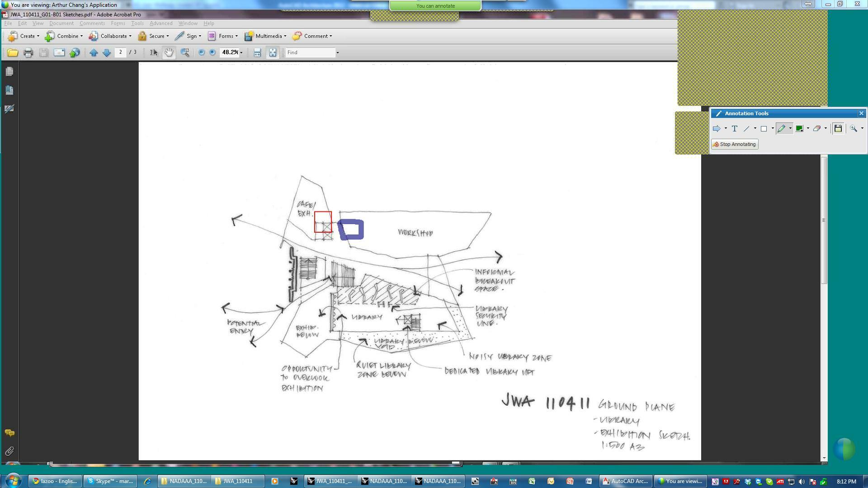
Task: Open the green annotation color swatch
Action: 799,129
